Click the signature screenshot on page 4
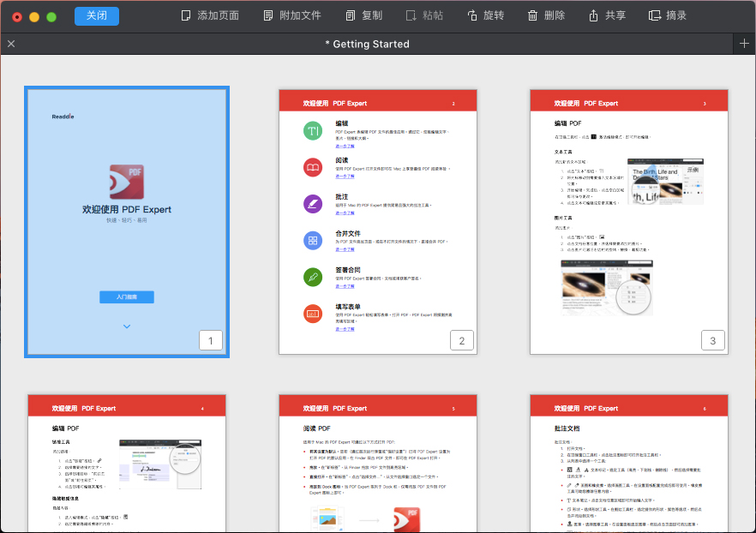 (x=160, y=464)
